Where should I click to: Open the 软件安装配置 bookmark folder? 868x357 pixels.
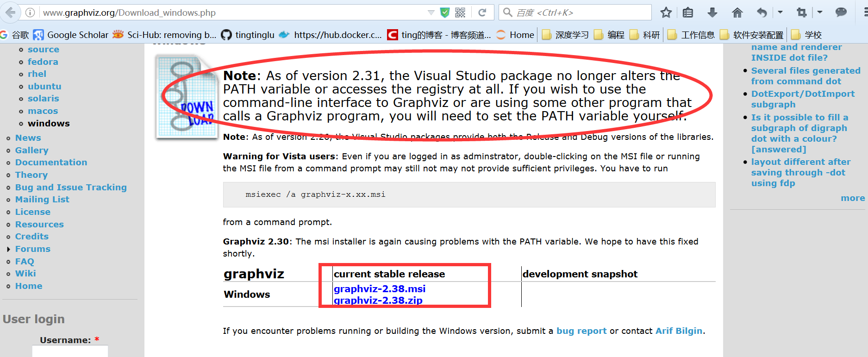752,35
